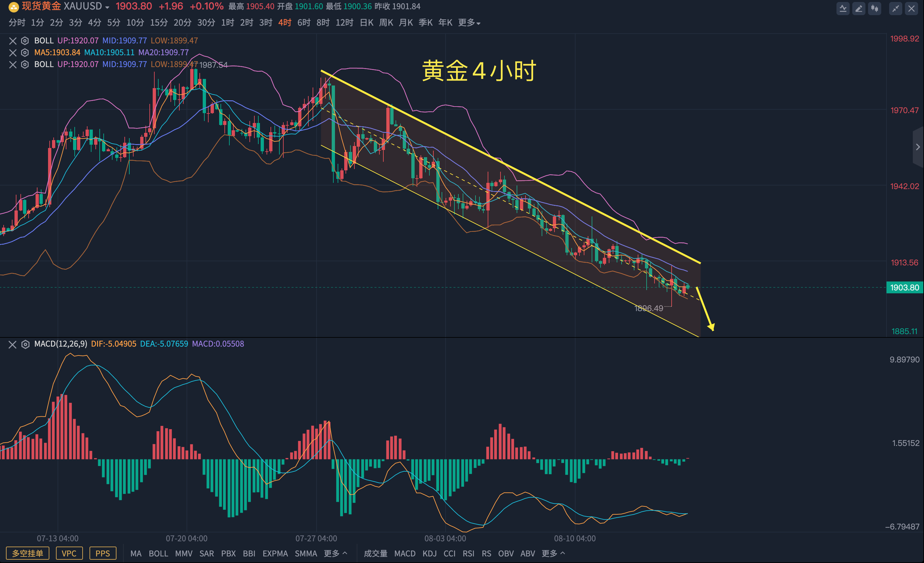The image size is (924, 563).
Task: Click the gold coin icon beside 现货黄金
Action: coord(13,7)
